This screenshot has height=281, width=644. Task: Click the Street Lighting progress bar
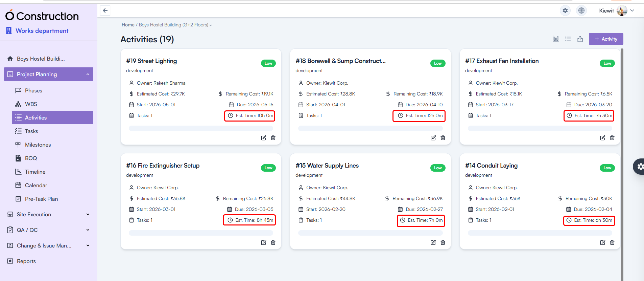201,128
